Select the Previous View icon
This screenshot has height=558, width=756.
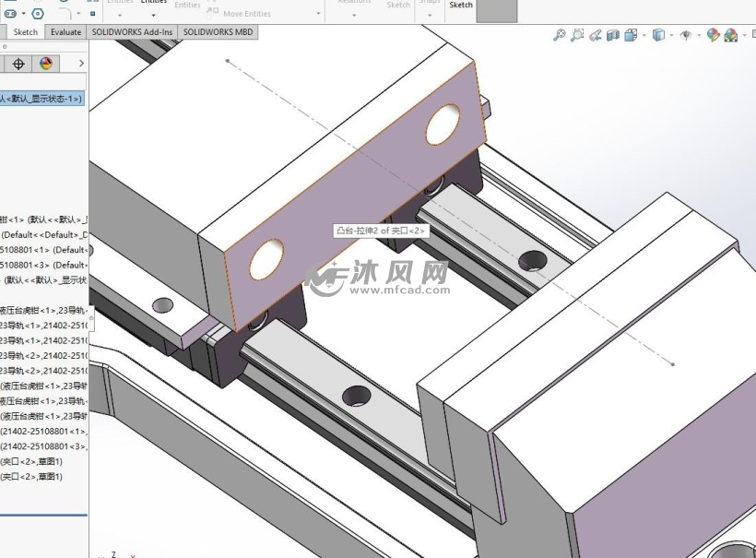coord(596,35)
